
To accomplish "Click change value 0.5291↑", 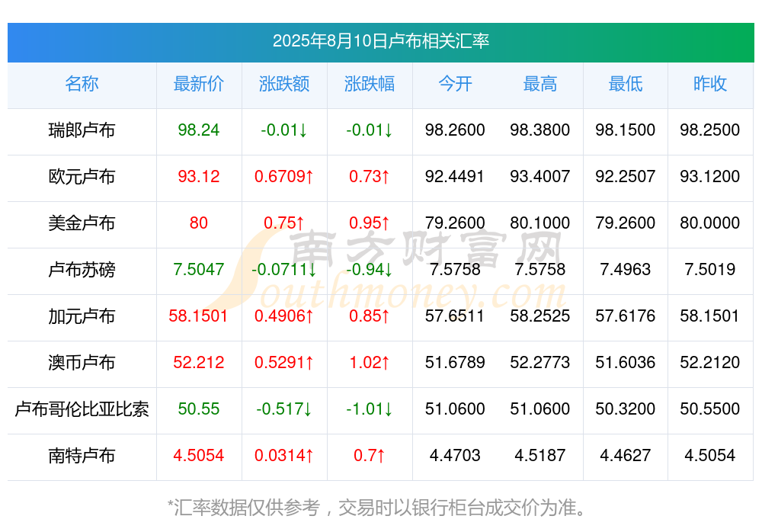I will pyautogui.click(x=284, y=363).
